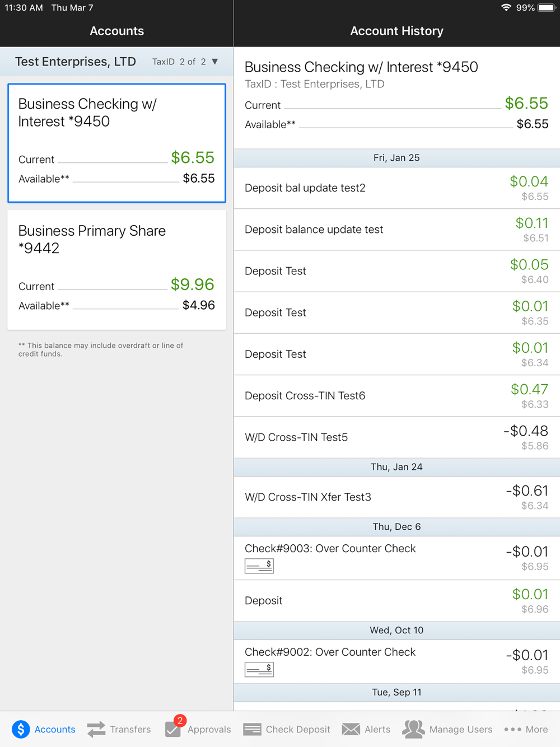Tap the Check Deposit icon
This screenshot has width=560, height=747.
(x=252, y=729)
